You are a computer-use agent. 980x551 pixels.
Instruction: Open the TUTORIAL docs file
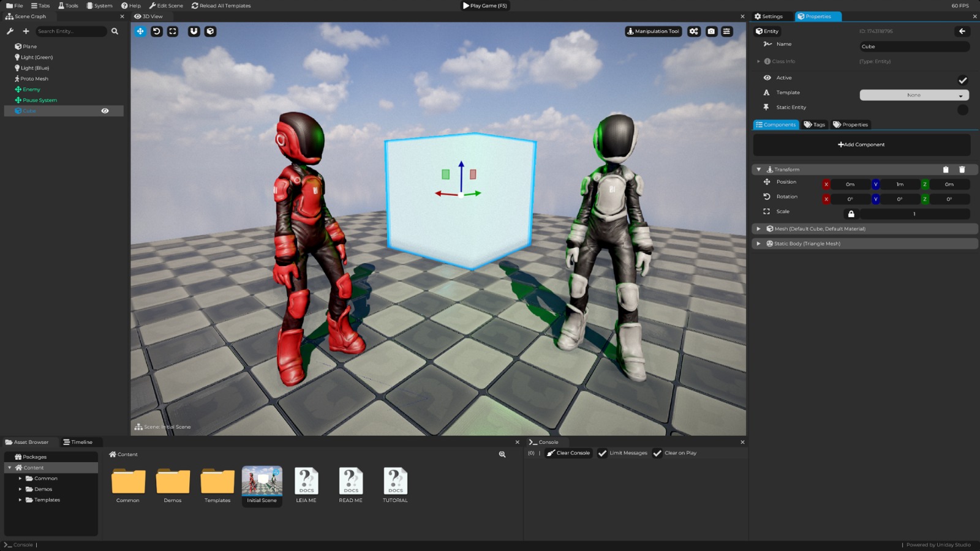tap(395, 485)
